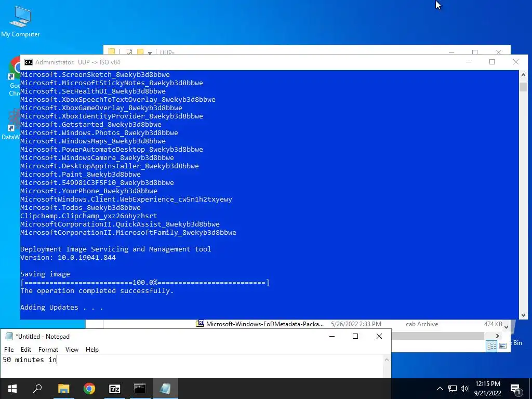Screen dimensions: 532x399
Task: Select Microsoft-Windows-FoDMetadata-Packa... file in Explorer
Action: pyautogui.click(x=264, y=324)
